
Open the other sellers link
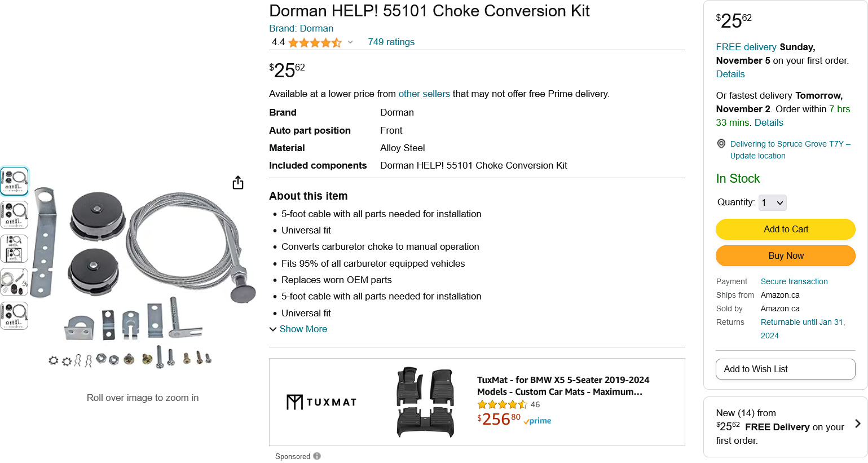tap(424, 94)
